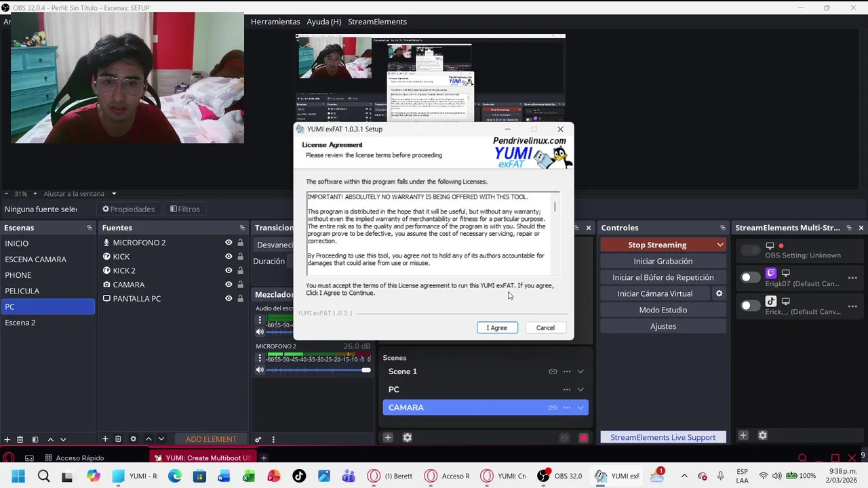This screenshot has width=868, height=488.
Task: Switch to the YUMI: Create Multiboot USB browser tab
Action: (202, 458)
